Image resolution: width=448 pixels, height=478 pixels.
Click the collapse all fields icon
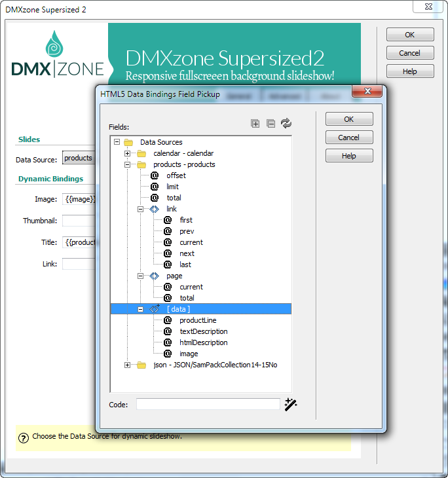coord(271,124)
